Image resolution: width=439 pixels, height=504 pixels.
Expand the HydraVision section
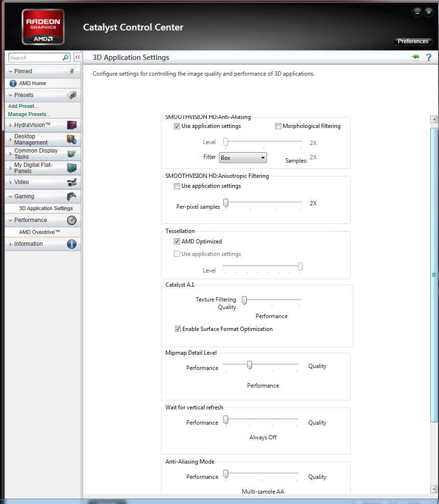click(10, 126)
